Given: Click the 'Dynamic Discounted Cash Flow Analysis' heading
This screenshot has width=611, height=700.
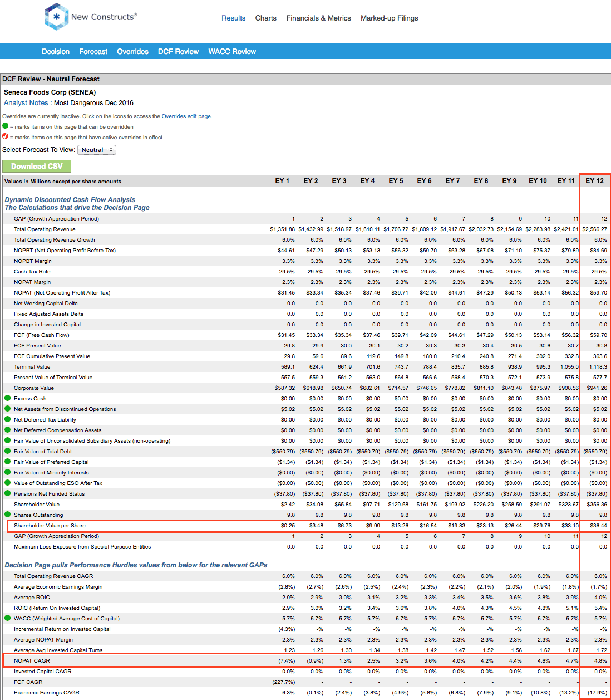Looking at the screenshot, I should coord(70,200).
